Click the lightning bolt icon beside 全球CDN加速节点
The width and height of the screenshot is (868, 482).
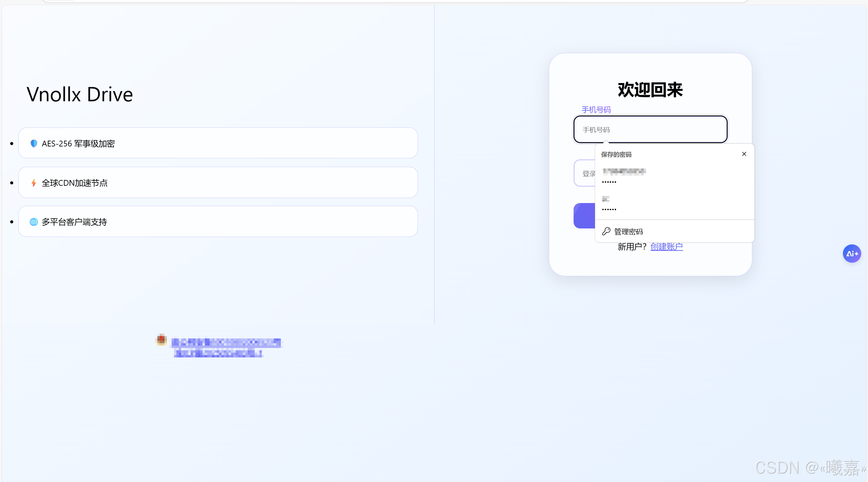(34, 183)
